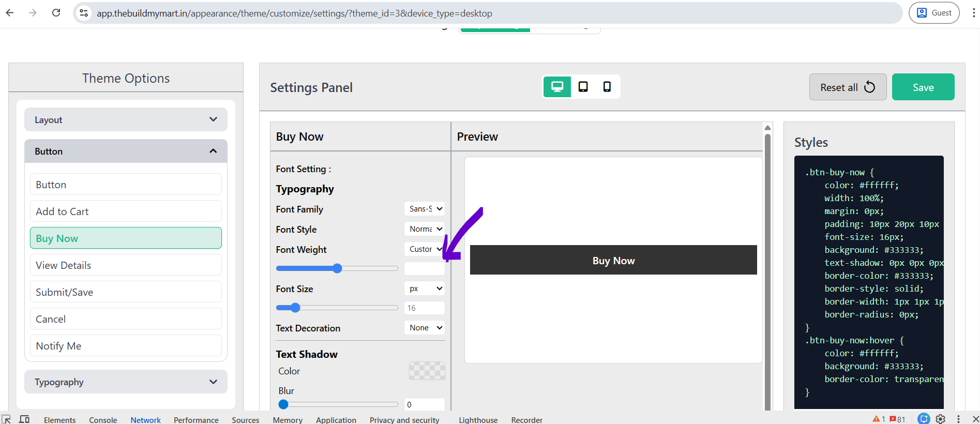Click the address bar URL
980x424 pixels.
294,13
